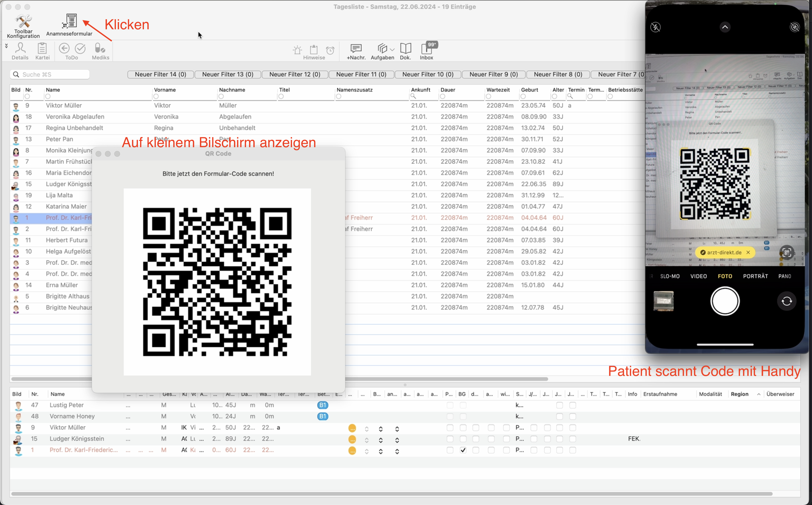
Task: Select the Geburt column filter circle
Action: [x=523, y=97]
